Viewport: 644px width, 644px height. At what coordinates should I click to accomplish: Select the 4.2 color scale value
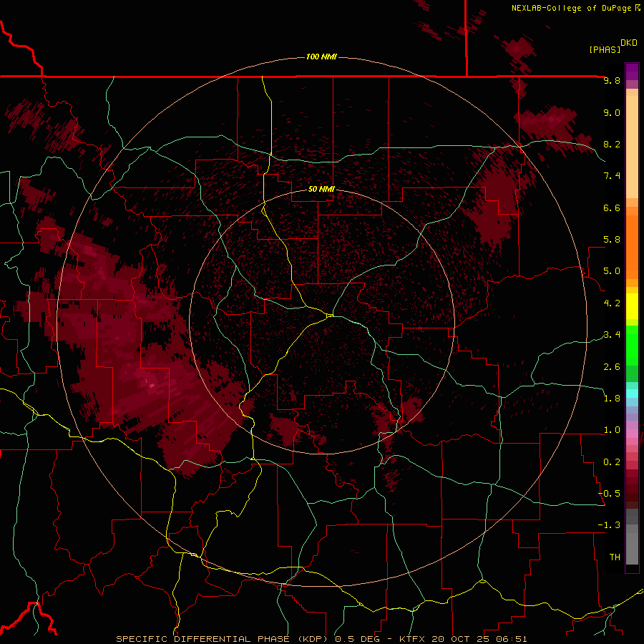tap(612, 303)
